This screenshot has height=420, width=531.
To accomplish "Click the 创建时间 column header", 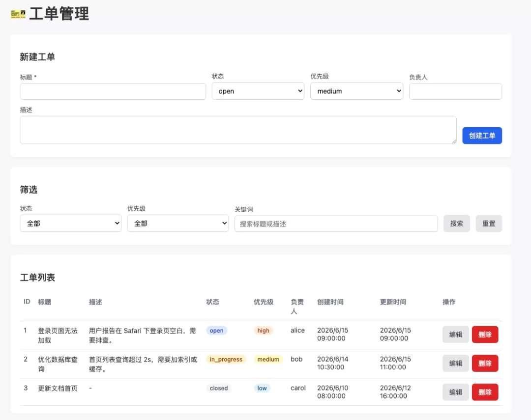I will (x=330, y=302).
